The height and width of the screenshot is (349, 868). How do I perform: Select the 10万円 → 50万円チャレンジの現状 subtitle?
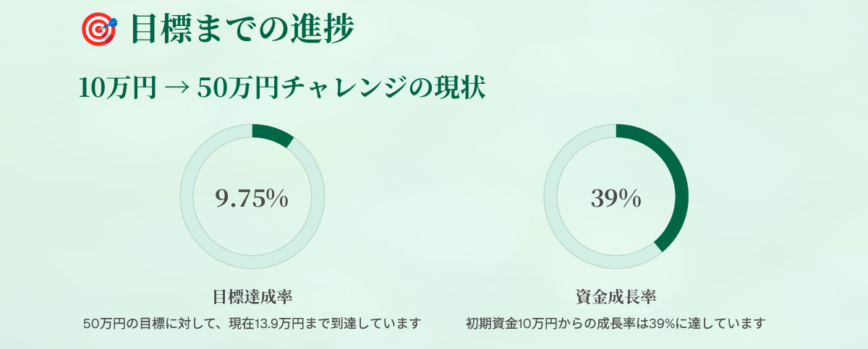tap(282, 88)
